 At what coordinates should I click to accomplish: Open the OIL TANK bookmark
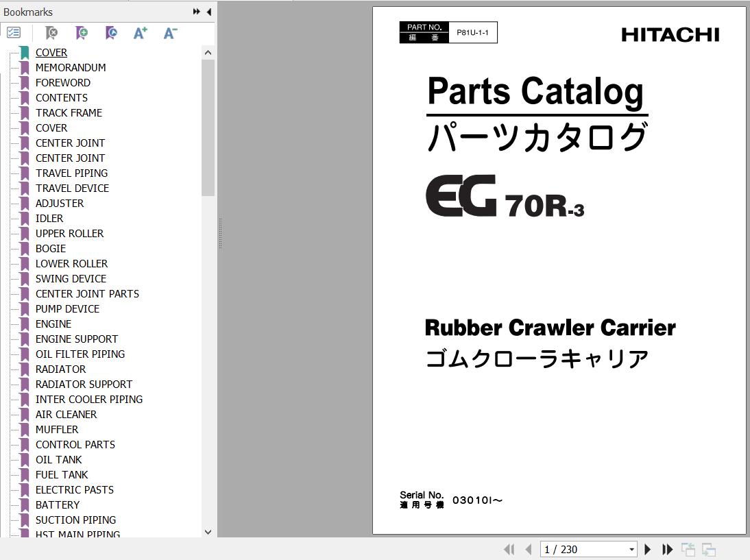pos(58,459)
